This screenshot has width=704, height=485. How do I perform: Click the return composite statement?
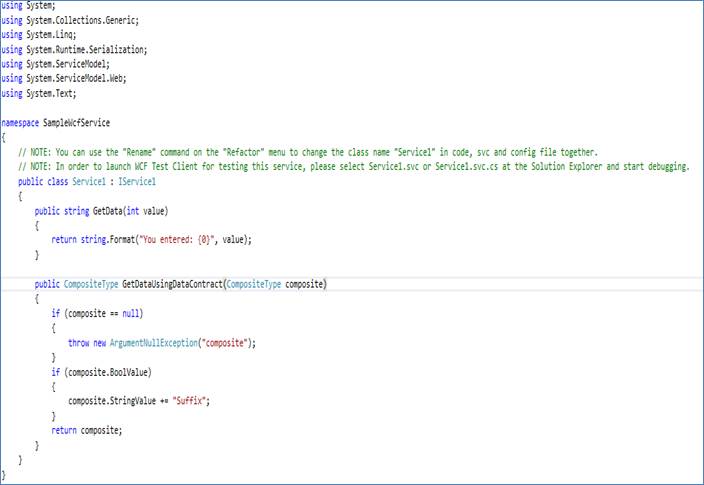(x=87, y=430)
